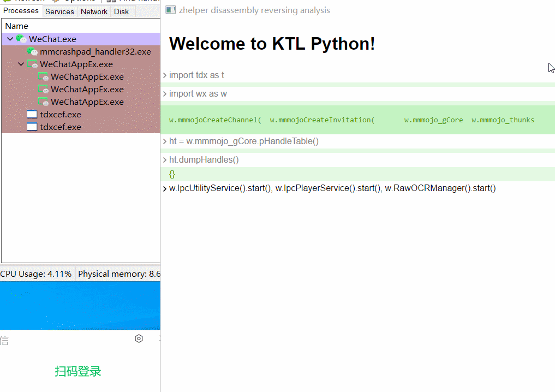
Task: Click into the IpcUtilityService command input
Action: coord(332,188)
